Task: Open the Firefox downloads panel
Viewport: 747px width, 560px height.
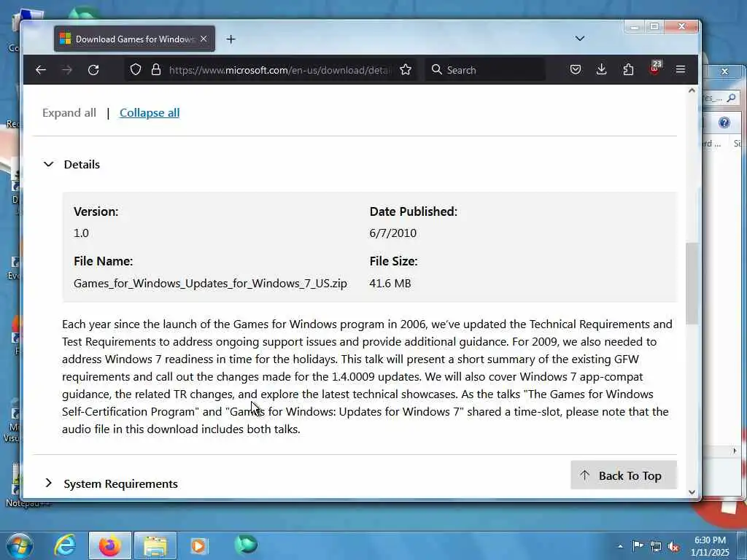Action: click(x=602, y=70)
